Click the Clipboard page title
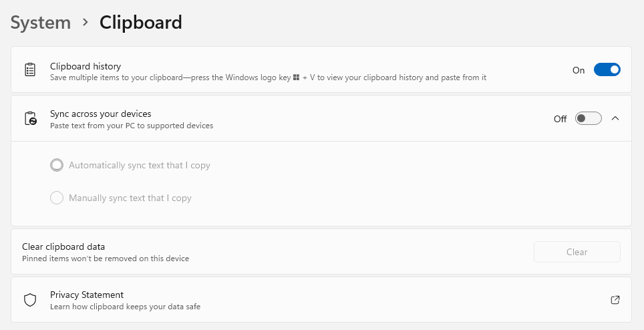644x330 pixels. 141,22
